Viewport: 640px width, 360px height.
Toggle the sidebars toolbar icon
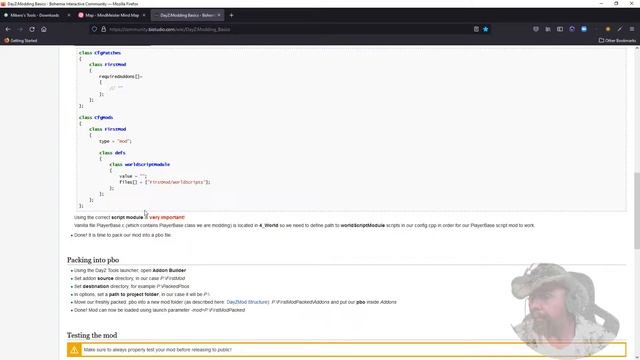560,29
